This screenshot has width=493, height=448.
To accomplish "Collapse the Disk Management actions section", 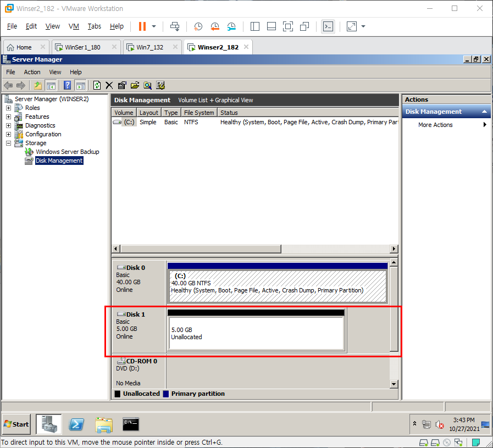I will 484,112.
